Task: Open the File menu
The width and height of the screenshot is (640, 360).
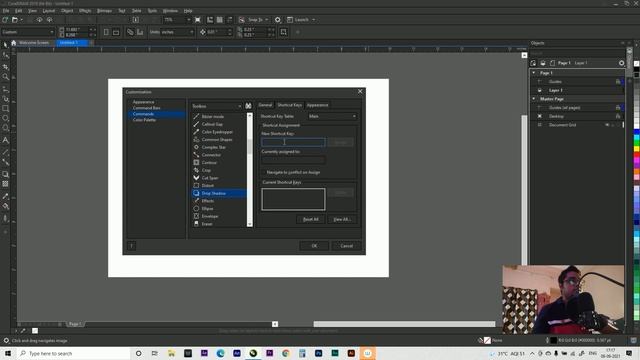Action: (x=6, y=11)
